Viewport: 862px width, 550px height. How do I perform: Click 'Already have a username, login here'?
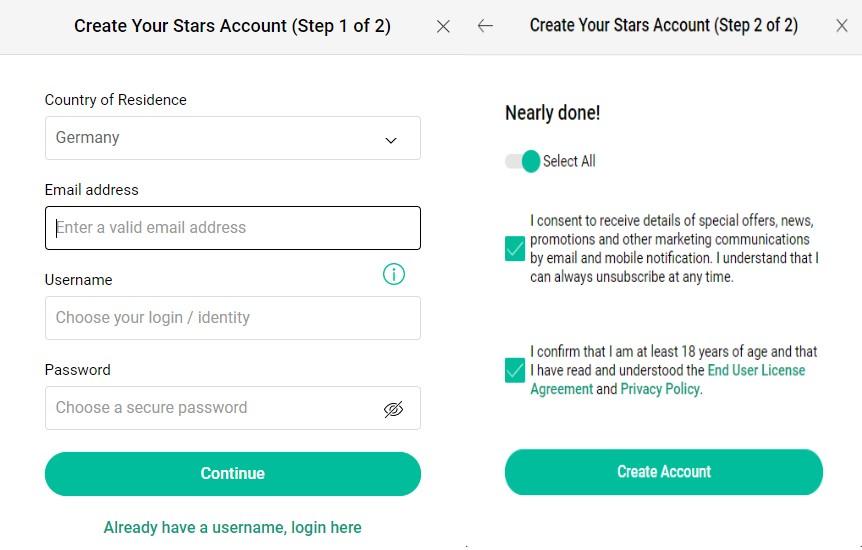point(233,527)
